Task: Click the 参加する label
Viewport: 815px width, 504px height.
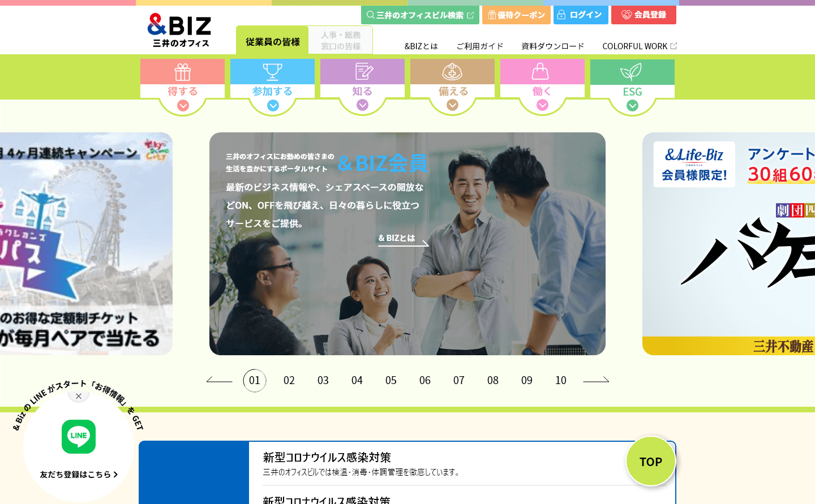Action: 272,91
